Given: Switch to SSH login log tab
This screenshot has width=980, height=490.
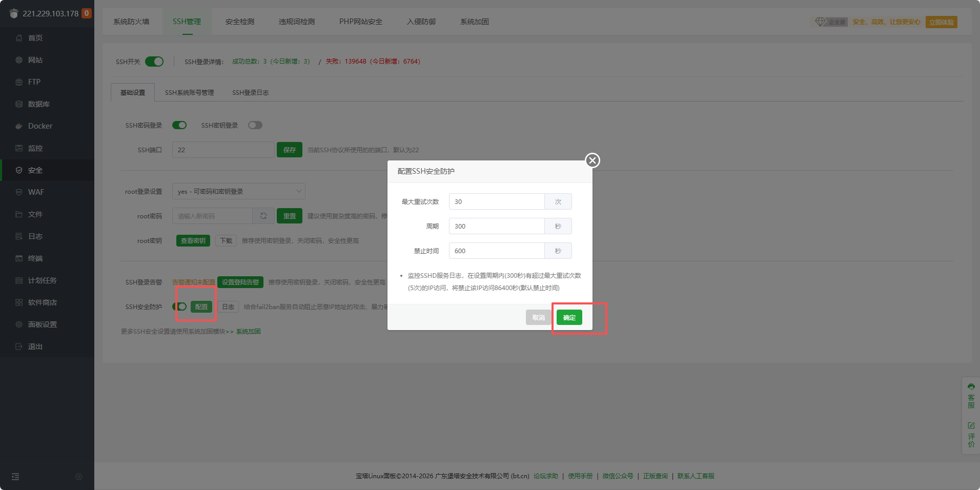Looking at the screenshot, I should click(x=250, y=93).
